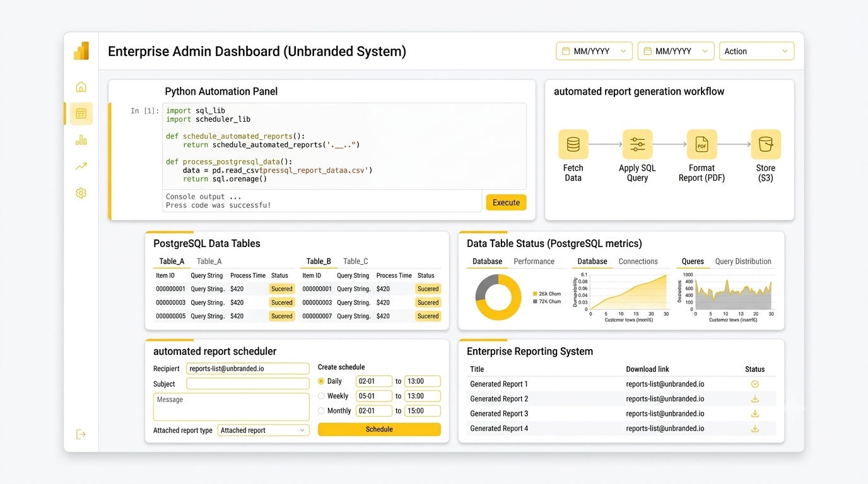Open the highlighted data table sidebar icon
This screenshot has width=868, height=484.
coord(81,113)
